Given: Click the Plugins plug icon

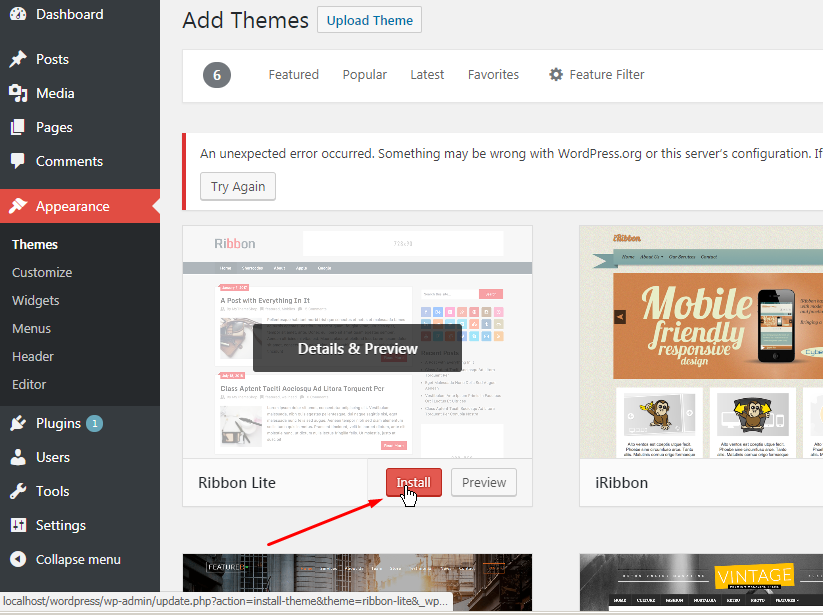Looking at the screenshot, I should click(18, 423).
